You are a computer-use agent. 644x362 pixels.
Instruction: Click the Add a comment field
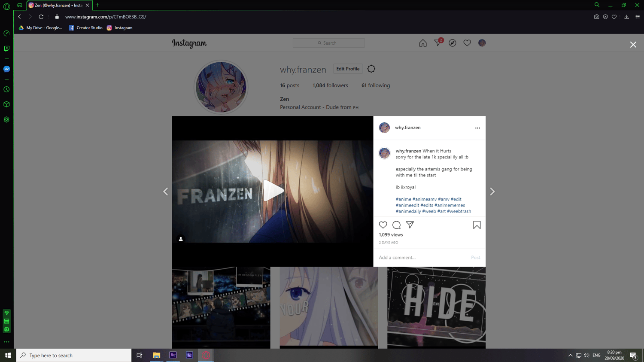tap(423, 258)
